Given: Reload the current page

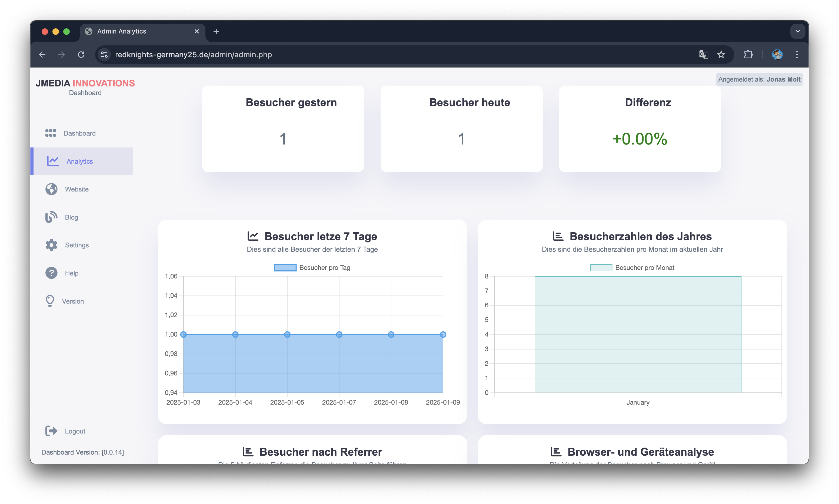Looking at the screenshot, I should point(81,55).
